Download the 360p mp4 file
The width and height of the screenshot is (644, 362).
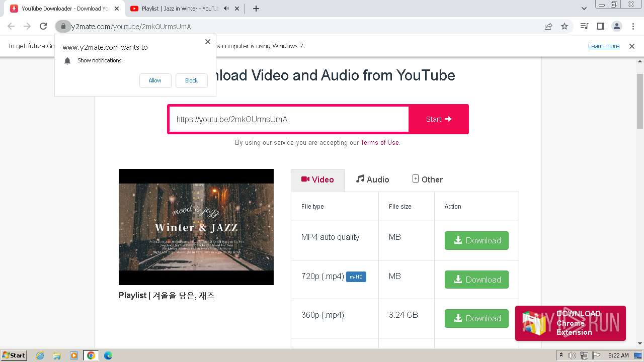tap(476, 318)
